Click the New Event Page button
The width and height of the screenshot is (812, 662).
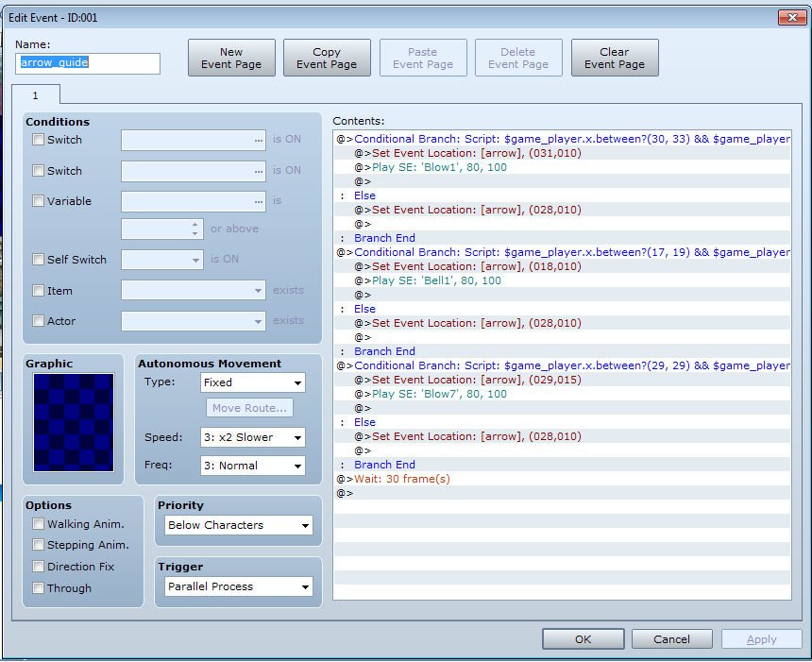point(231,58)
